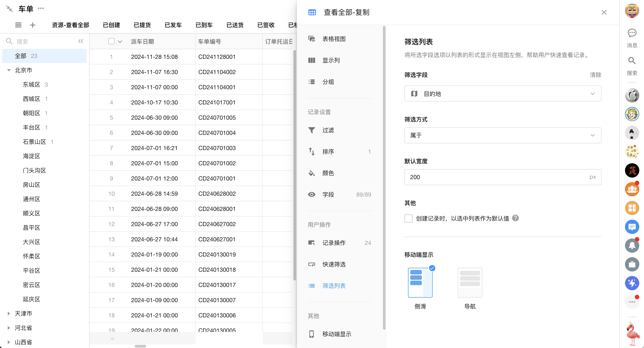This screenshot has width=644, height=348.
Task: Click the user avatar at top right
Action: [x=632, y=11]
